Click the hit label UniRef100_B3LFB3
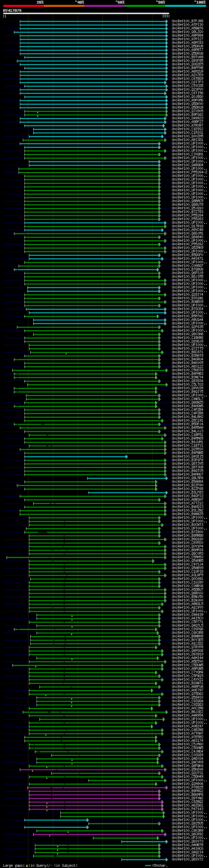 coord(187,492)
